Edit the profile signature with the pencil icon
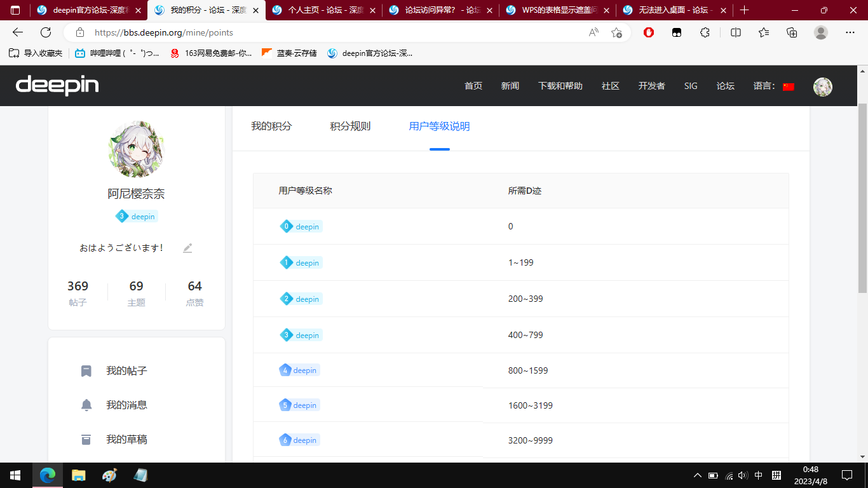This screenshot has height=488, width=868. [187, 248]
